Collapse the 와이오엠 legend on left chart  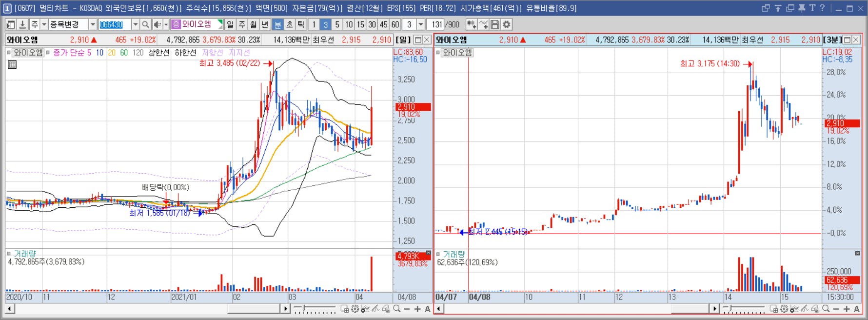[x=9, y=53]
